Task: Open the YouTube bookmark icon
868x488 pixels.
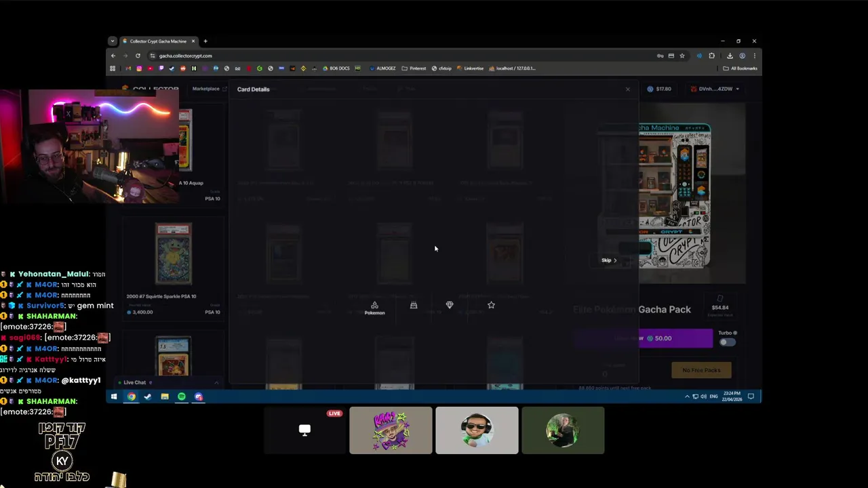Action: [150, 68]
